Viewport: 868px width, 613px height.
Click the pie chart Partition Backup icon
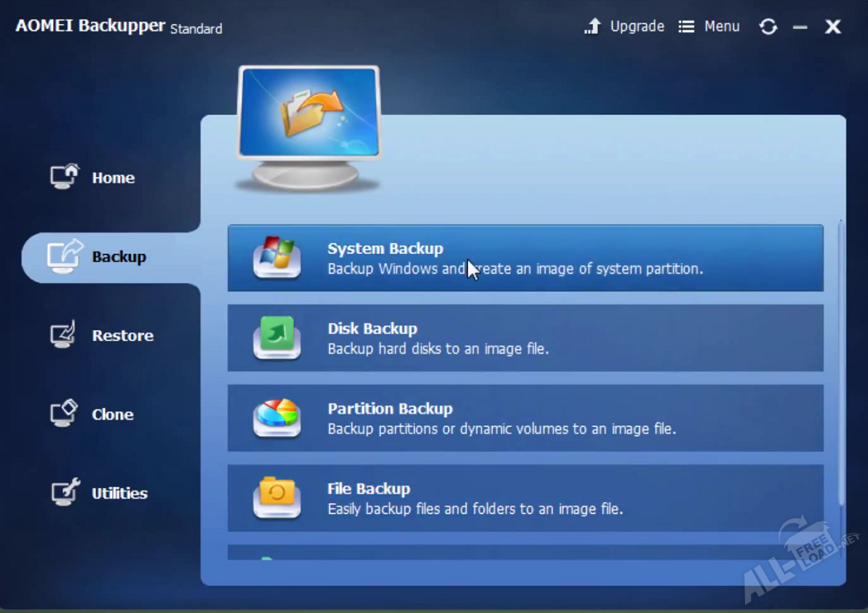coord(276,417)
